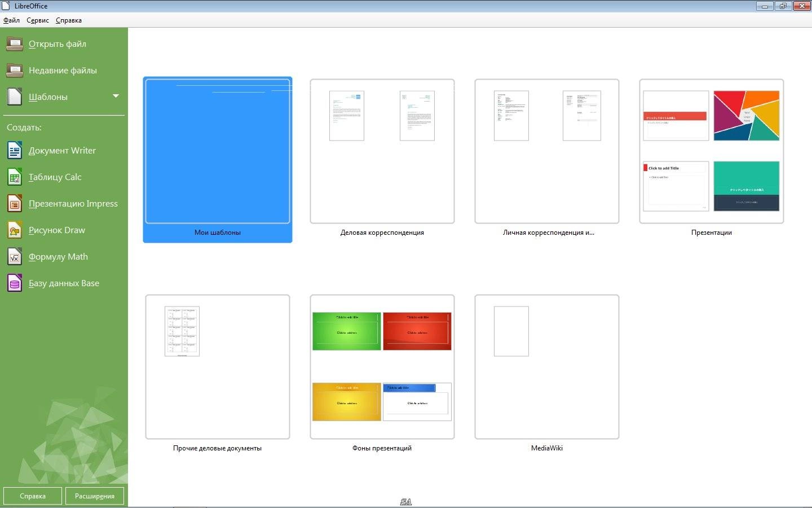Expand the Шаблоны dropdown arrow
This screenshot has height=508, width=812.
116,96
